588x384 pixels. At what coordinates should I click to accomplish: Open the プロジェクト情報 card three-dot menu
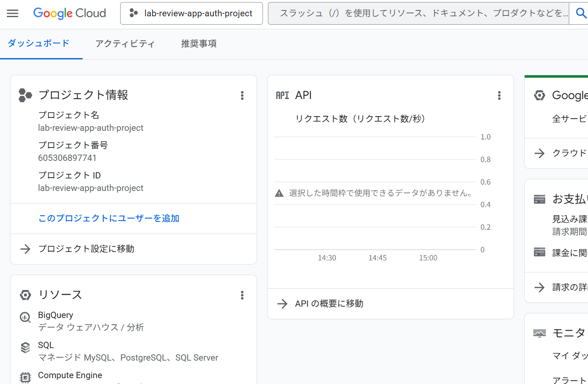pyautogui.click(x=242, y=96)
